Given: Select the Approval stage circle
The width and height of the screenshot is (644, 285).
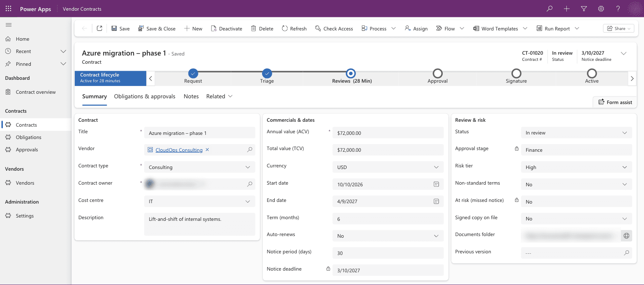Looking at the screenshot, I should 438,73.
